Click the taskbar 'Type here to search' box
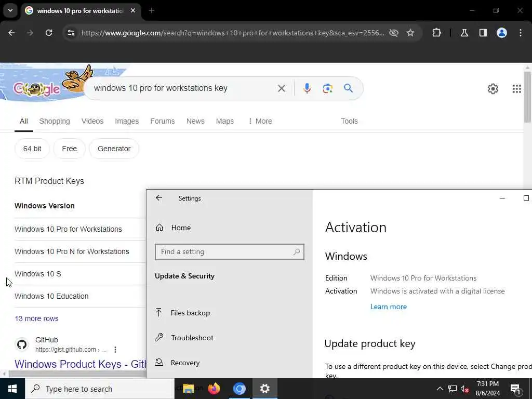The width and height of the screenshot is (532, 399). tap(100, 389)
